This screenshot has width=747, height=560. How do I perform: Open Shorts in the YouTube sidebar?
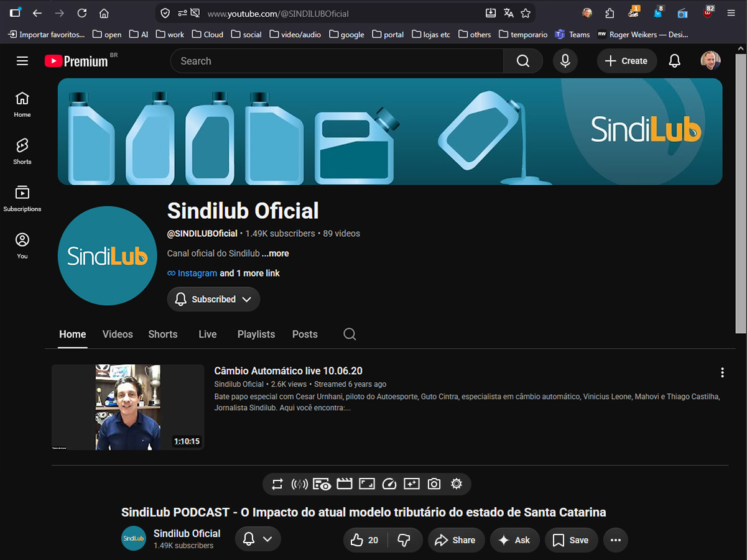(22, 152)
